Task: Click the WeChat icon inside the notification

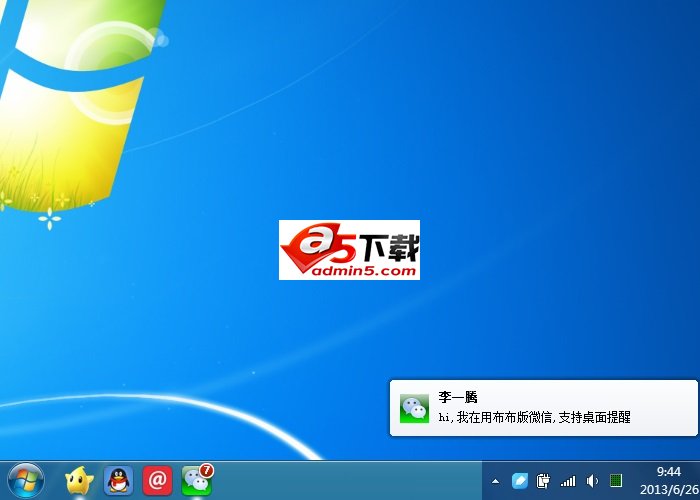Action: coord(414,408)
